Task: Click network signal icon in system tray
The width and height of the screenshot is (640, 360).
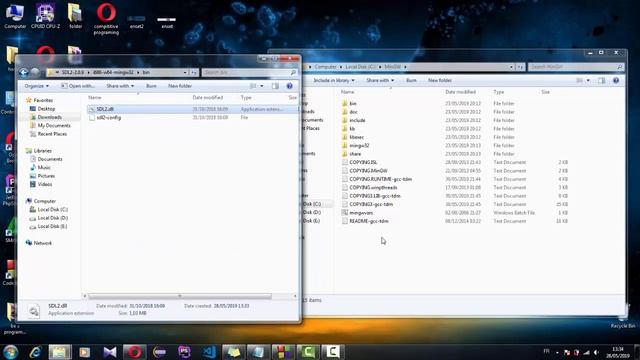Action: (587, 352)
